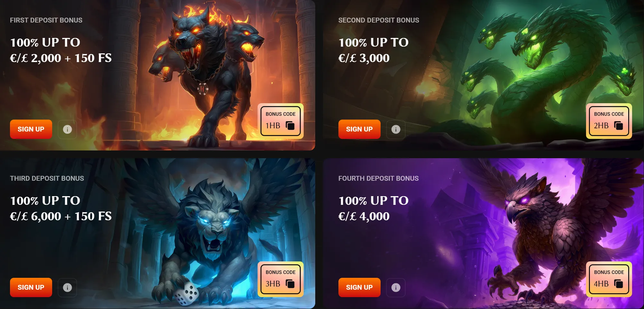
Task: Open info for Third Deposit Bonus
Action: point(67,287)
